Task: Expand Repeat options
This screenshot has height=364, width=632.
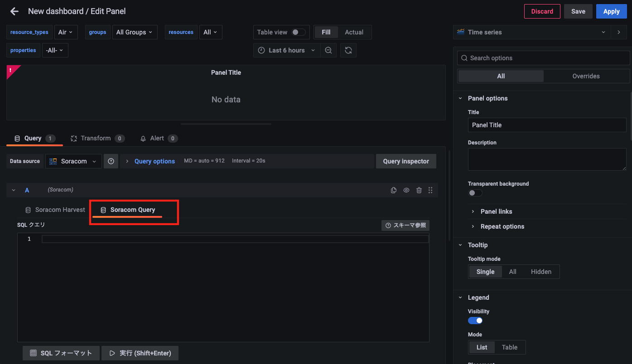Action: (502, 226)
